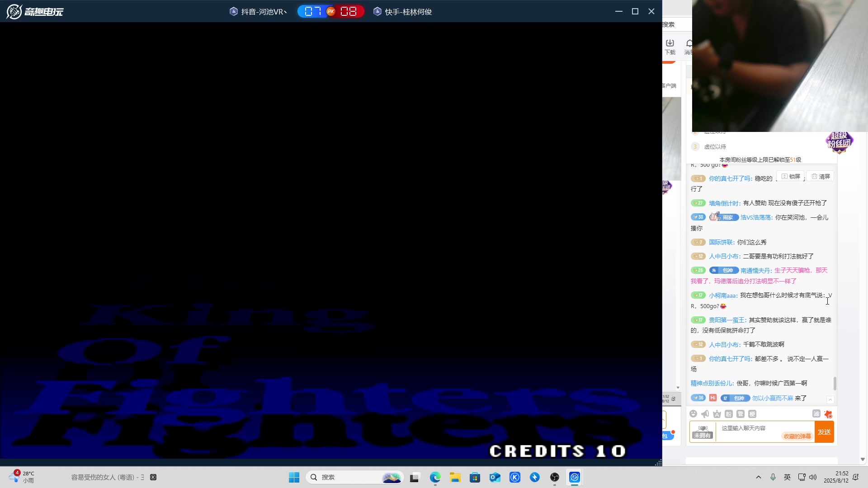Click the 管 manager icon in chat toolbar
The height and width of the screenshot is (488, 868).
(x=740, y=414)
